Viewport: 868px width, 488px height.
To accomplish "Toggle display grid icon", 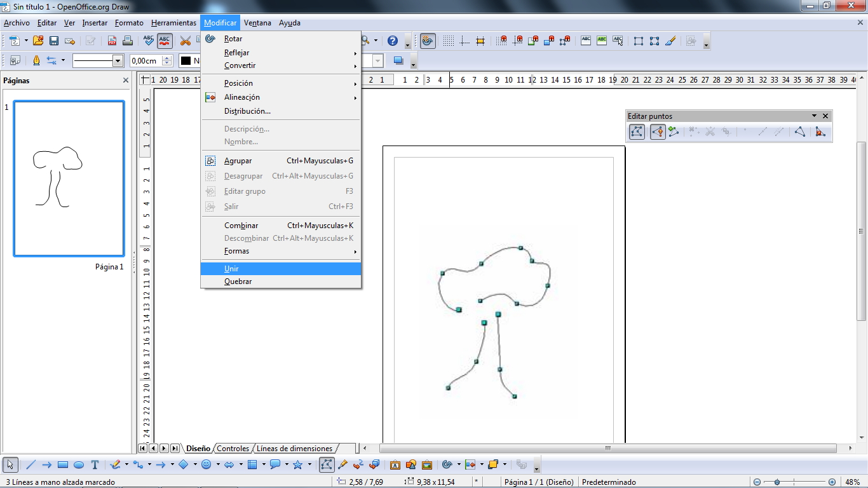I will coord(449,41).
